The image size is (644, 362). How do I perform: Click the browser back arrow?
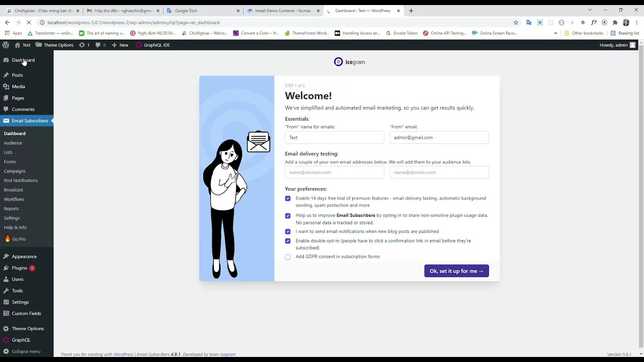[7, 22]
